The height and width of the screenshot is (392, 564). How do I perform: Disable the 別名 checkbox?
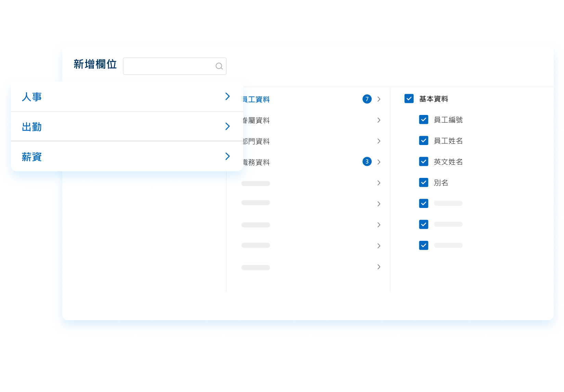coord(423,182)
